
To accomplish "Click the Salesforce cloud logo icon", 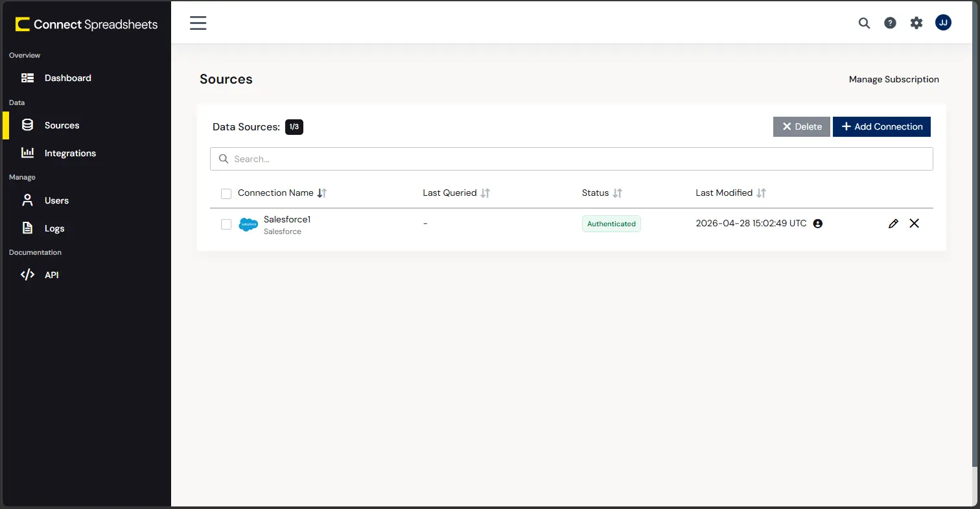I will pos(248,224).
